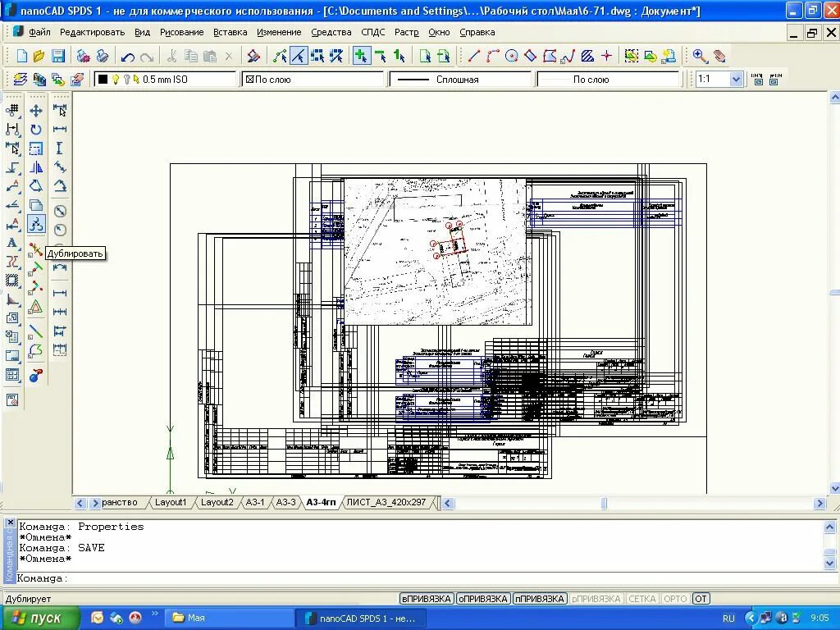The width and height of the screenshot is (840, 630).
Task: Open the Рисование menu
Action: 181,32
